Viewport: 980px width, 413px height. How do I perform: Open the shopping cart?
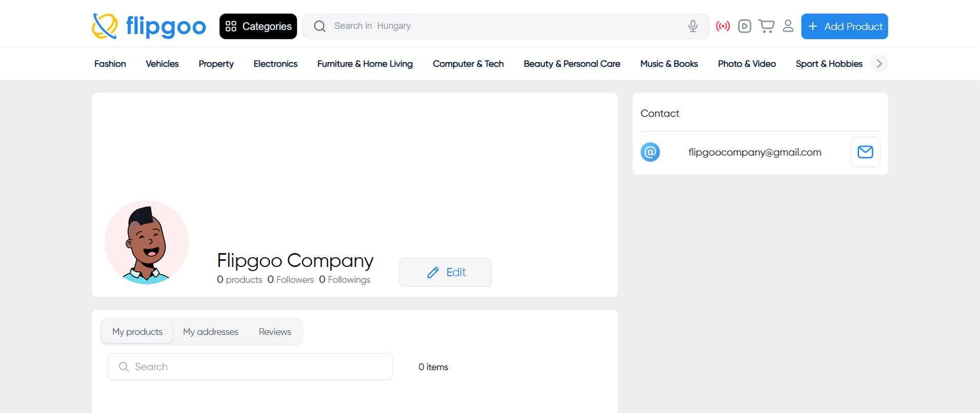[x=766, y=26]
